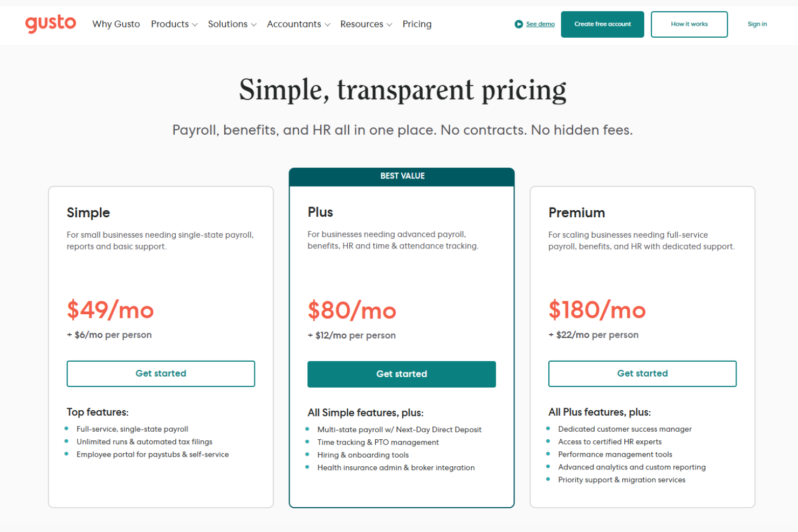The image size is (798, 532).
Task: Click the $80/mo price text
Action: 352,310
